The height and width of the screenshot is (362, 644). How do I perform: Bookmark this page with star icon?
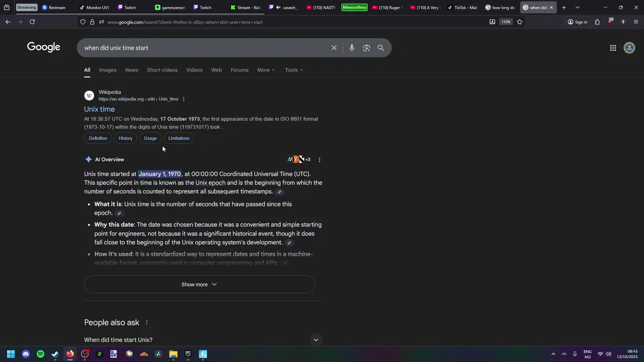519,22
